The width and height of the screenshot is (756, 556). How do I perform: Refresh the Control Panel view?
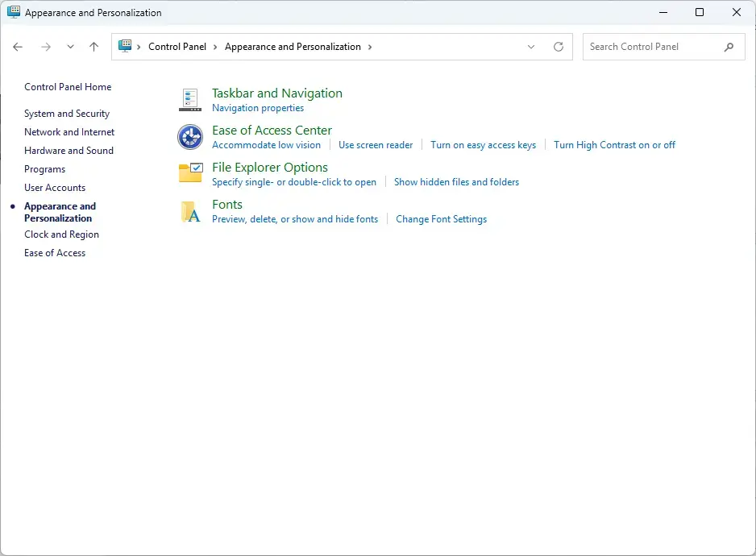click(559, 47)
